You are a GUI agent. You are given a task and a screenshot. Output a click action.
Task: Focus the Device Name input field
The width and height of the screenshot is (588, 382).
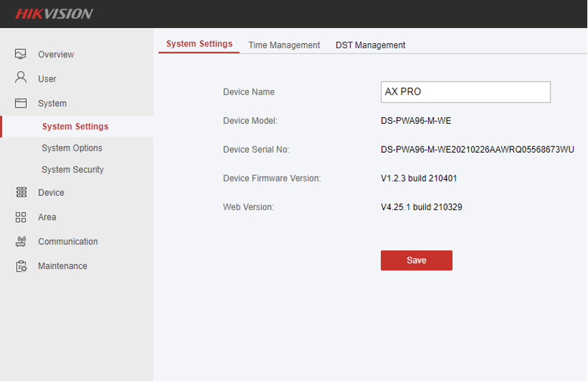coord(465,92)
